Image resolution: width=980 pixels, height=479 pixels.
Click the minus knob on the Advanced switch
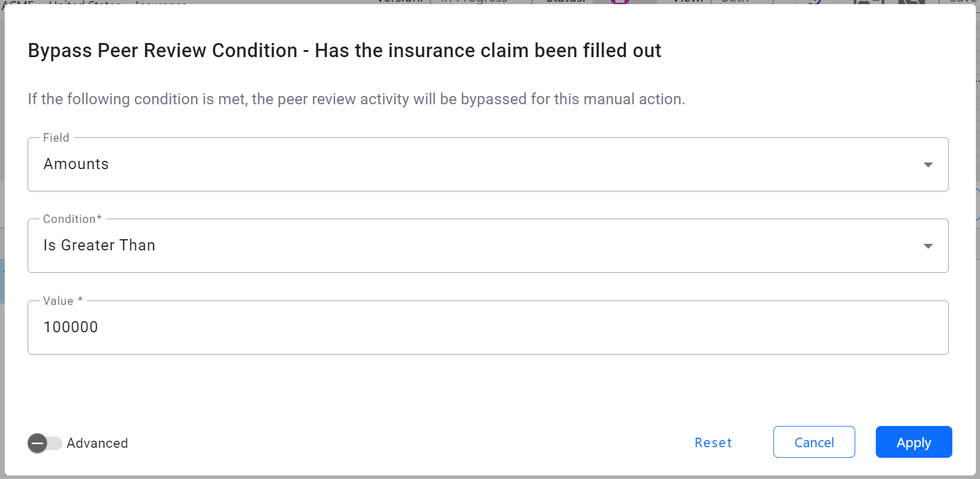tap(38, 443)
